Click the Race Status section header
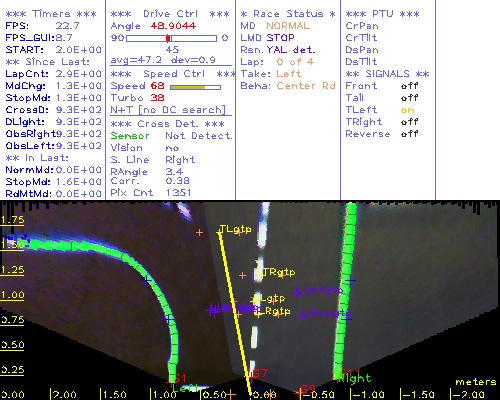Image resolution: width=500 pixels, height=400 pixels. pos(288,14)
